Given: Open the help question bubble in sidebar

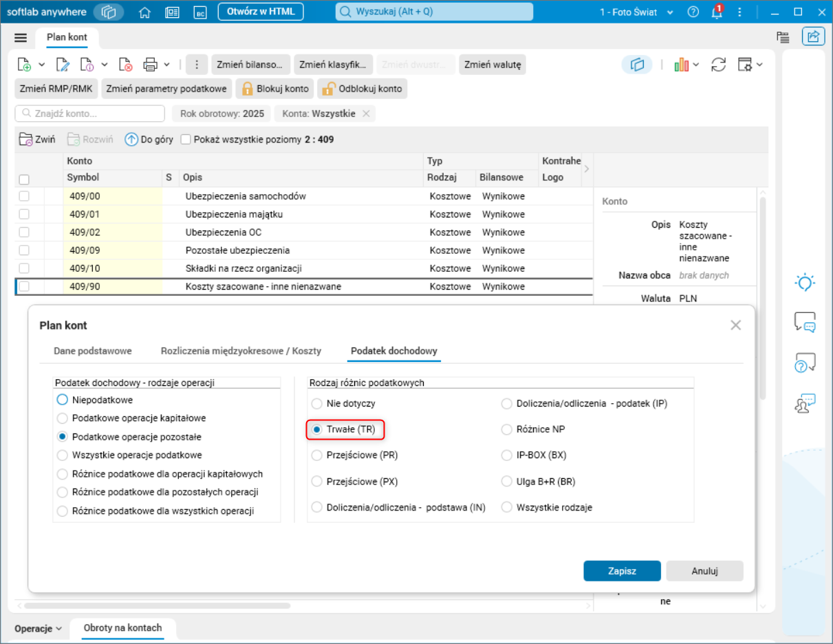Looking at the screenshot, I should click(x=805, y=363).
